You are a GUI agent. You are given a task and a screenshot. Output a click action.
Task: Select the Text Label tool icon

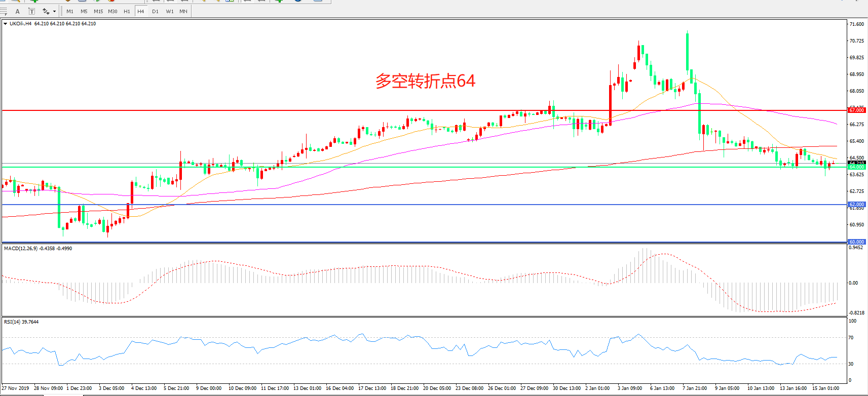click(31, 11)
